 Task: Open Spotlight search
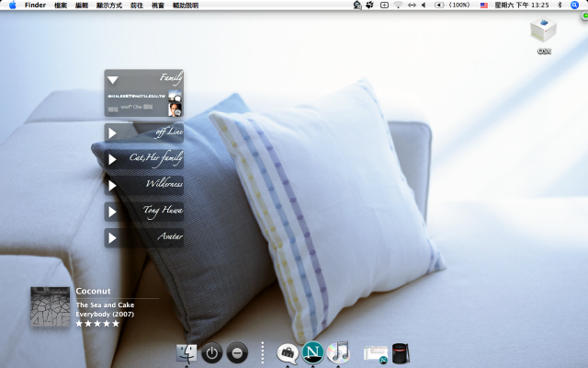pos(574,6)
